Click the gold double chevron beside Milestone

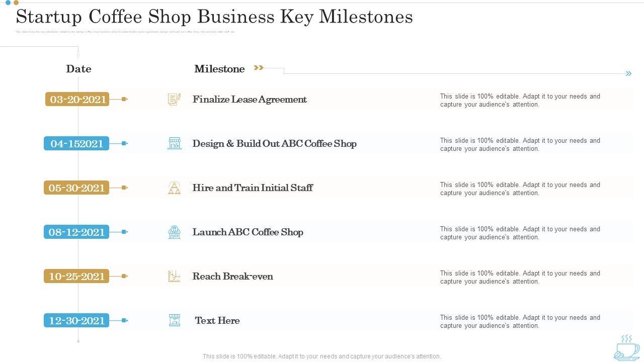[x=259, y=68]
